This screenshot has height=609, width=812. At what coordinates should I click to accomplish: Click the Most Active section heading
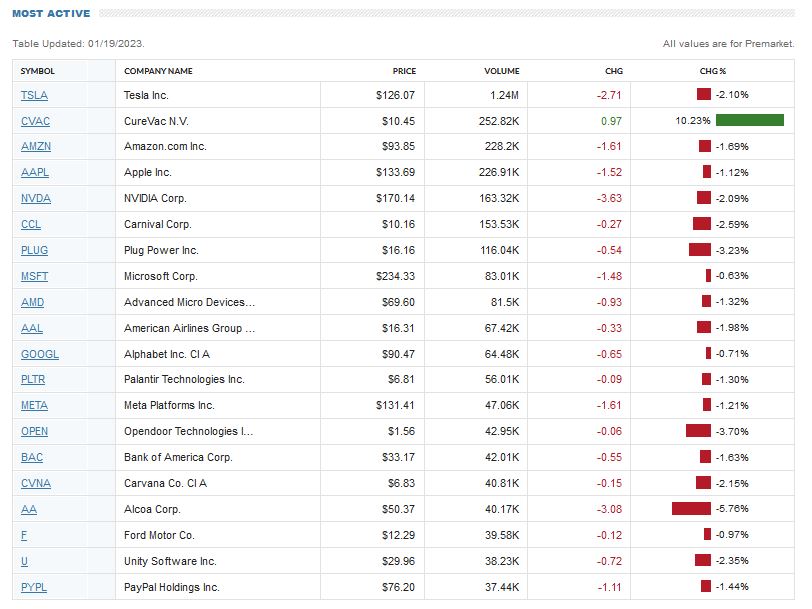click(51, 14)
